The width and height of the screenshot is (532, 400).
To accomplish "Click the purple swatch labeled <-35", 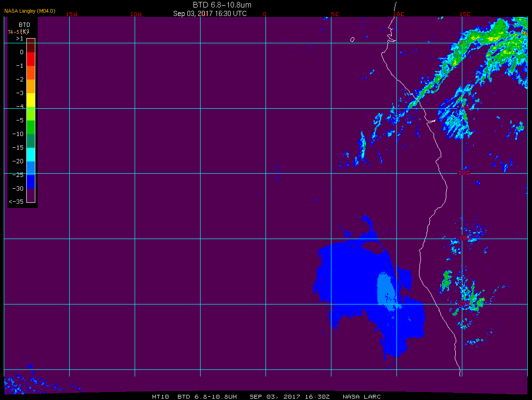I will click(31, 195).
